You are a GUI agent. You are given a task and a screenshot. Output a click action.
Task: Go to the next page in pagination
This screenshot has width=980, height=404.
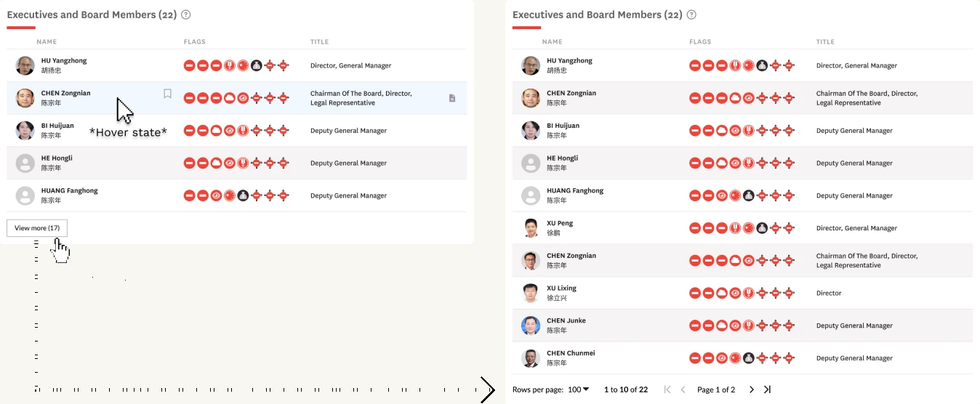(752, 389)
